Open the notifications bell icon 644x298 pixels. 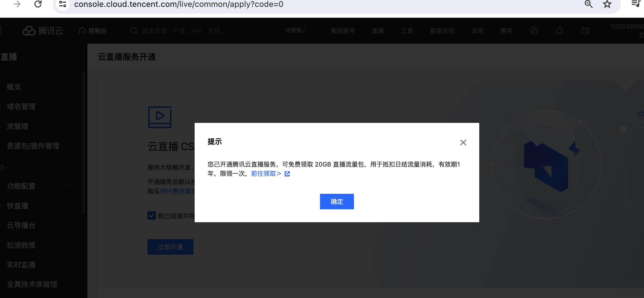(x=559, y=31)
